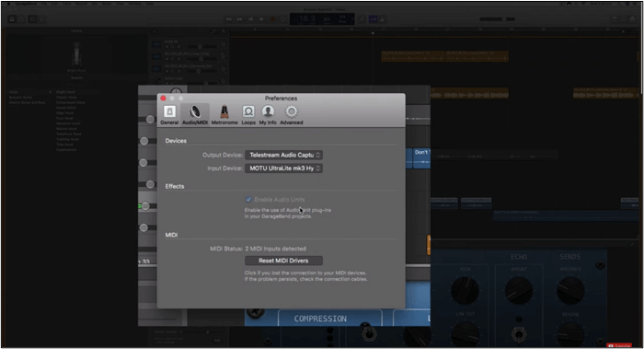
Task: Click go-to-beginning button in the transport
Action: pyautogui.click(x=250, y=19)
